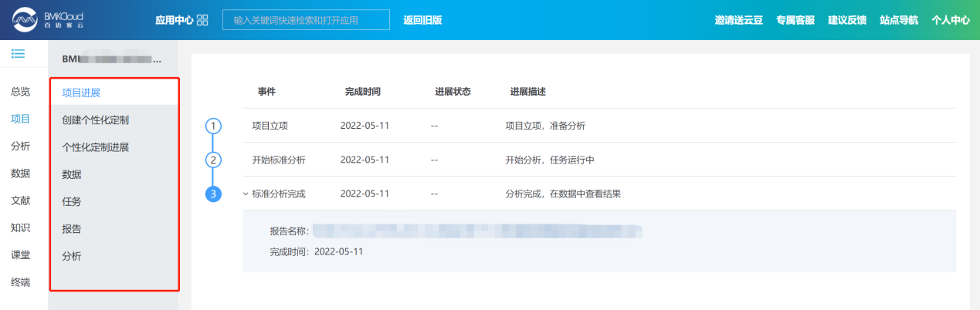Screen dimensions: 980x310
Task: Open 个人中心 menu
Action: [x=950, y=20]
